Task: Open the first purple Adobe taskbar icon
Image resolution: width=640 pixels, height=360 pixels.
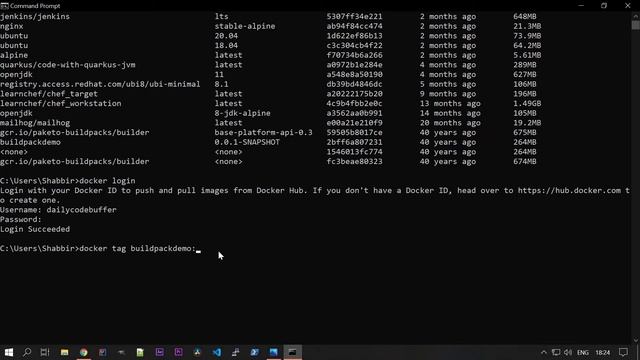Action: pos(159,352)
